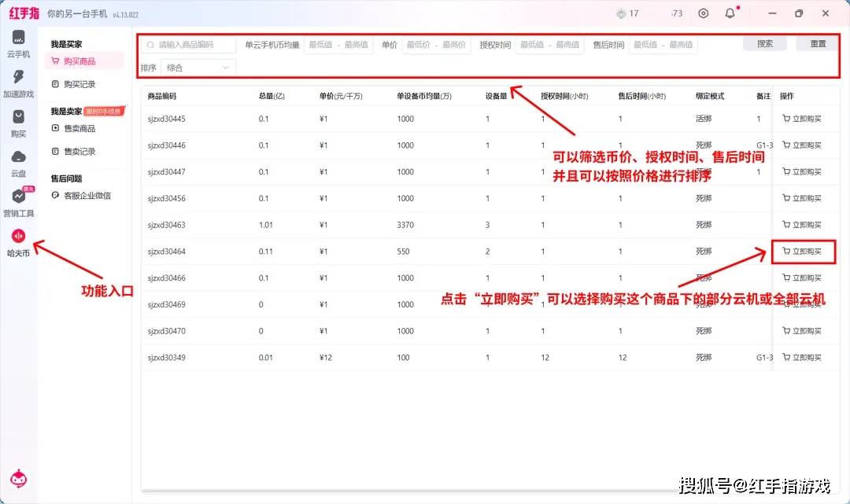850x504 pixels.
Task: Open the settings icon in title bar
Action: 703,13
